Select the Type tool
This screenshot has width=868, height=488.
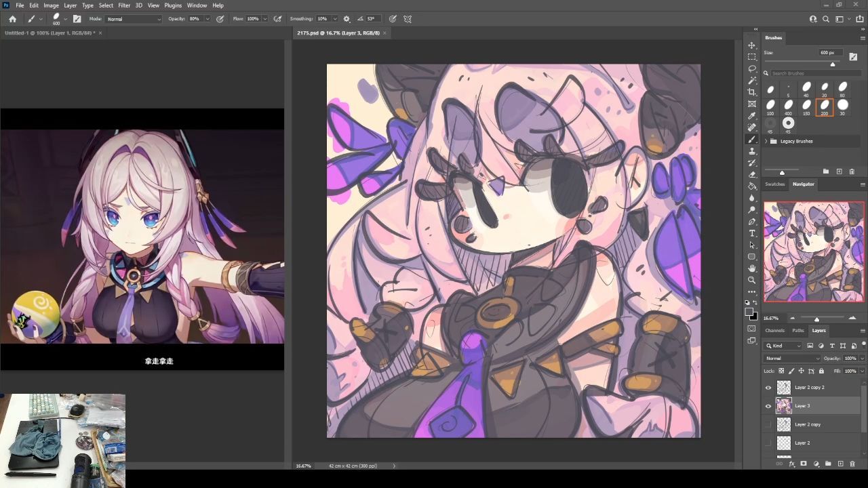pyautogui.click(x=751, y=233)
